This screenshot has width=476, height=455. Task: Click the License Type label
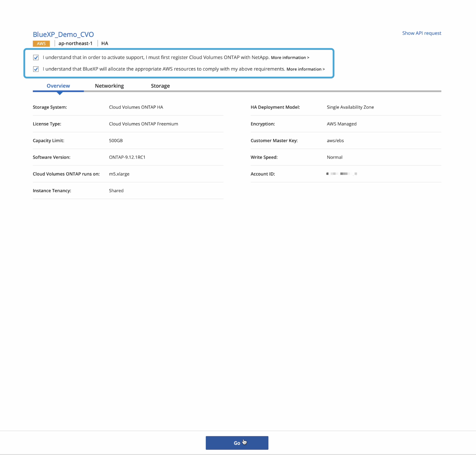click(47, 124)
